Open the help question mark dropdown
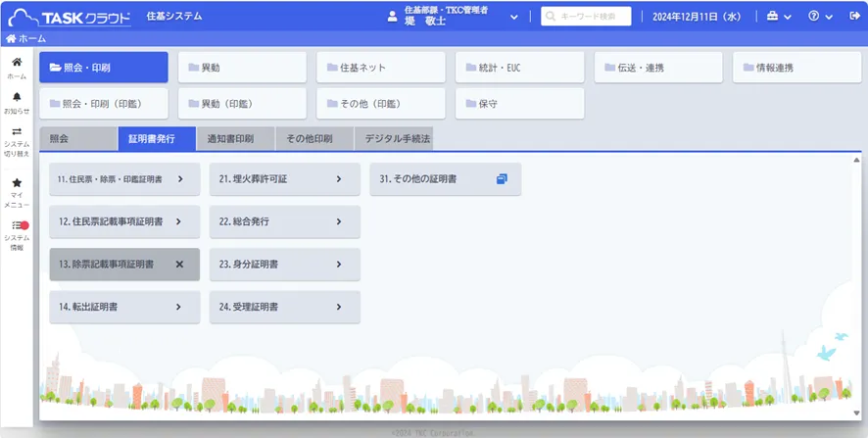This screenshot has width=868, height=438. 820,17
